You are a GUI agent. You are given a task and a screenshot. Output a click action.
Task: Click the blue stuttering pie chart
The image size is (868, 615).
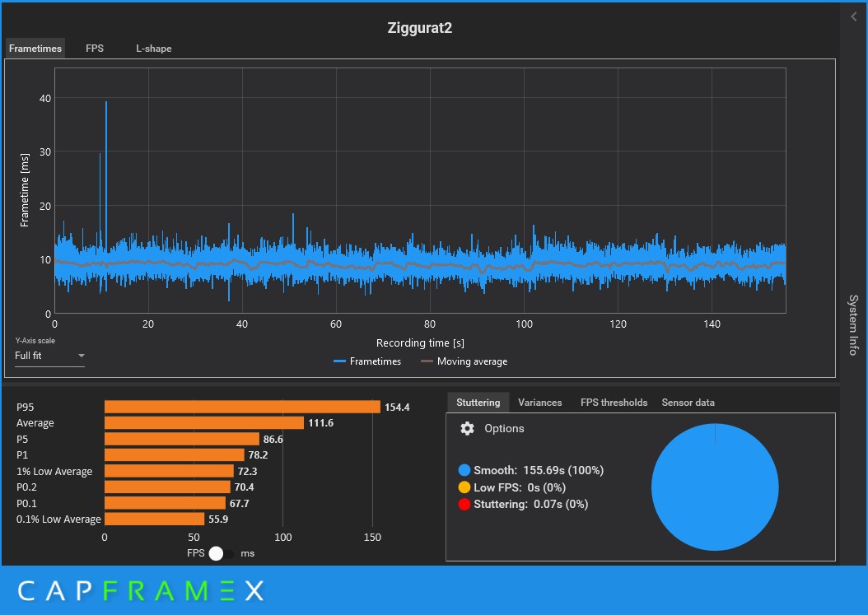pos(715,487)
